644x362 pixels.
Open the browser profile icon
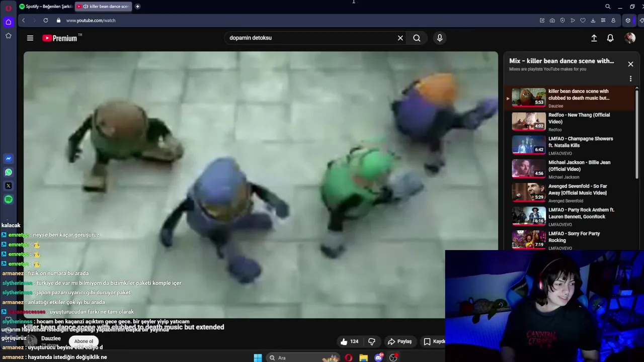point(613,20)
